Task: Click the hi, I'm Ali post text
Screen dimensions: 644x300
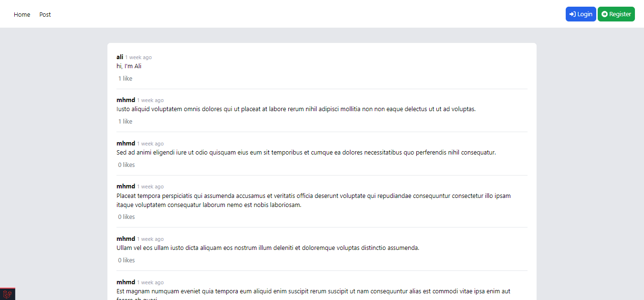Action: click(129, 66)
